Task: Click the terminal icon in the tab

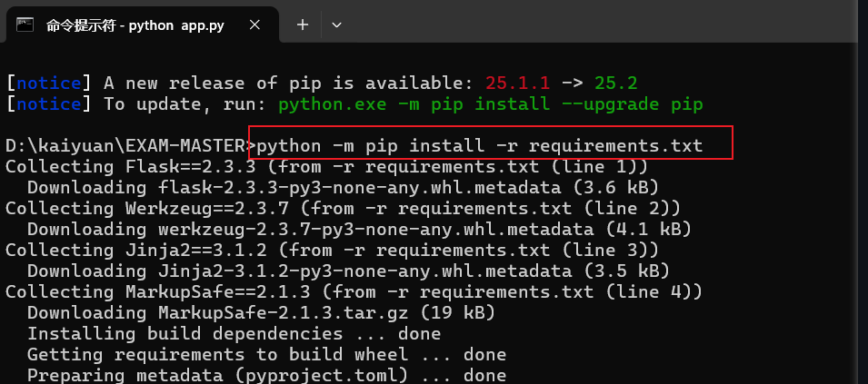Action: click(25, 25)
